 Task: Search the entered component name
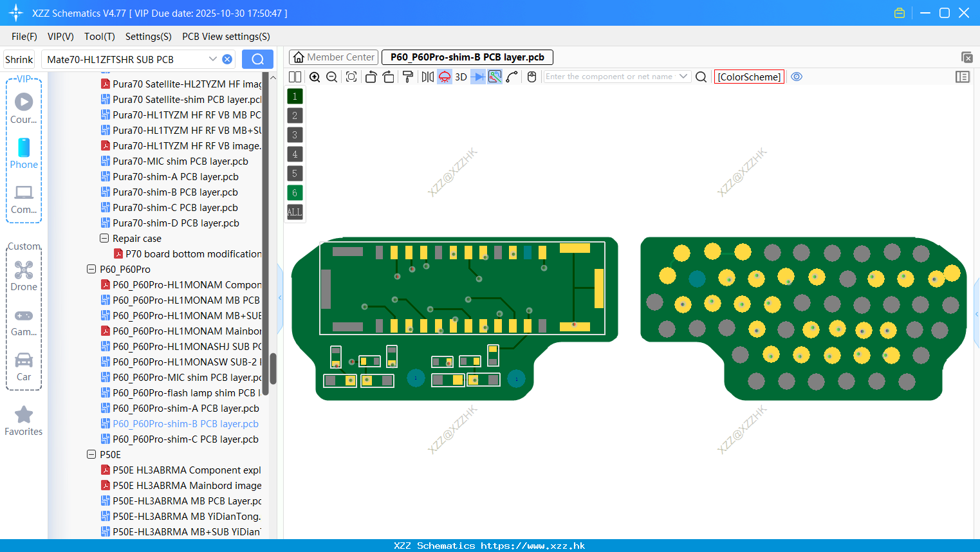701,77
